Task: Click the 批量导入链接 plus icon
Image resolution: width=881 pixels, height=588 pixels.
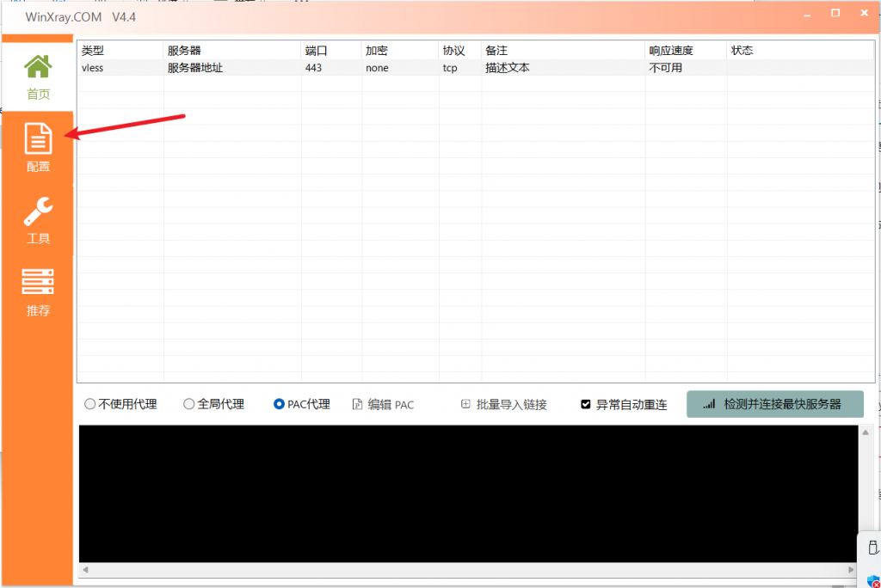Action: pos(465,404)
